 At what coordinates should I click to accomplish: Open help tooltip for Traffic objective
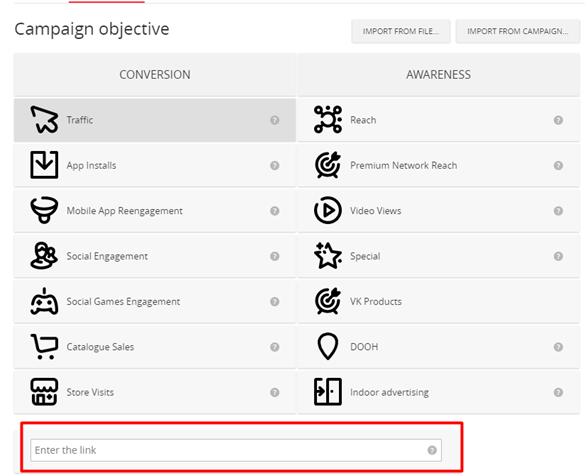click(275, 120)
